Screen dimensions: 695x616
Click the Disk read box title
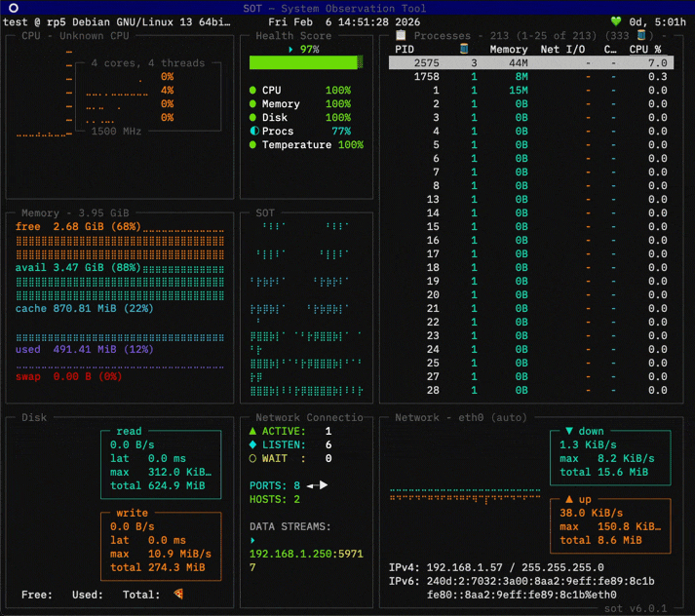tap(129, 431)
